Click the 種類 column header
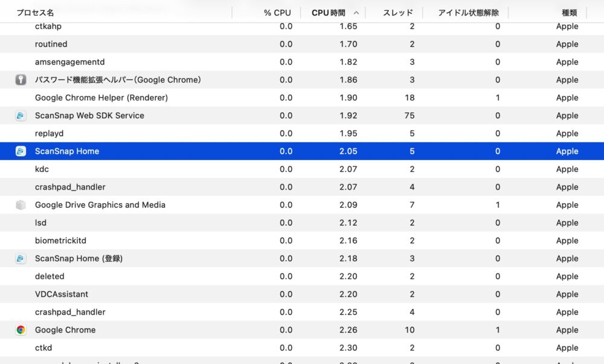 pyautogui.click(x=569, y=13)
